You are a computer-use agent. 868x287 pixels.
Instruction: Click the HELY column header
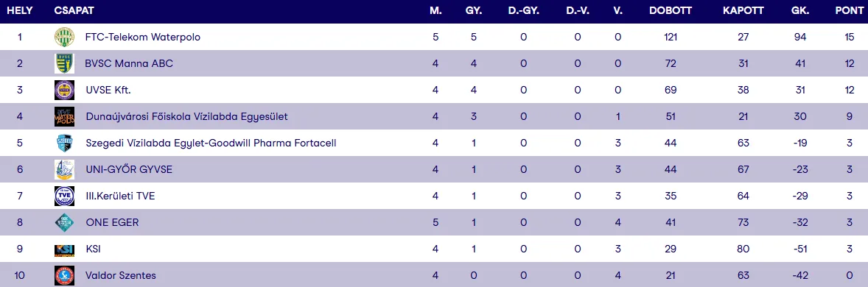click(19, 11)
